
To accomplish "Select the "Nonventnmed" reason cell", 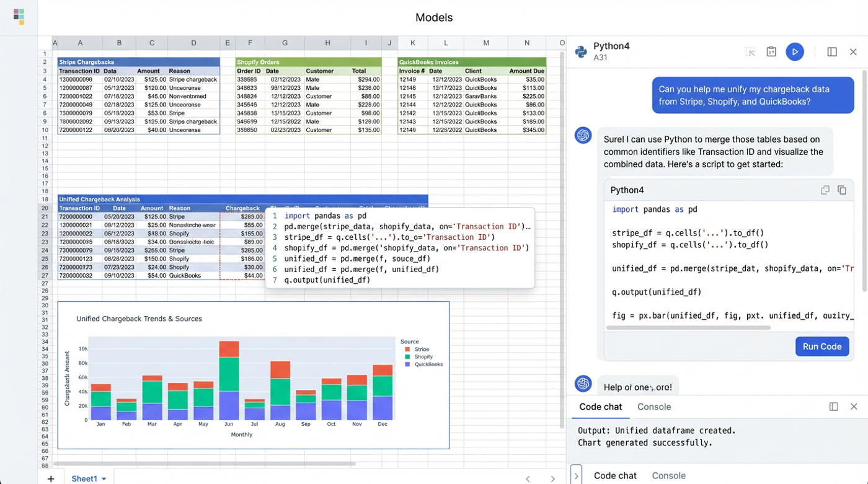I will tap(193, 96).
